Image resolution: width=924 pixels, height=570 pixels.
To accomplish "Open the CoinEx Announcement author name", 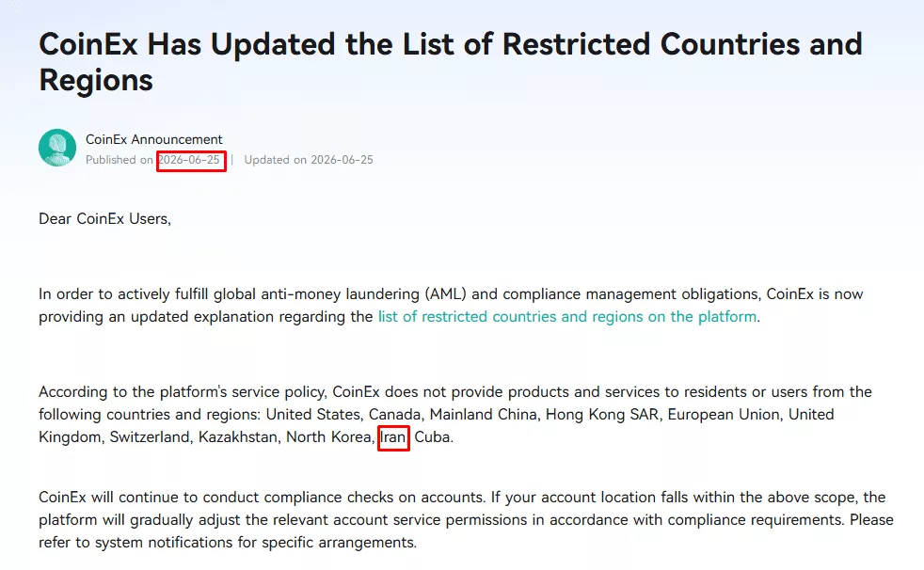I will click(153, 139).
